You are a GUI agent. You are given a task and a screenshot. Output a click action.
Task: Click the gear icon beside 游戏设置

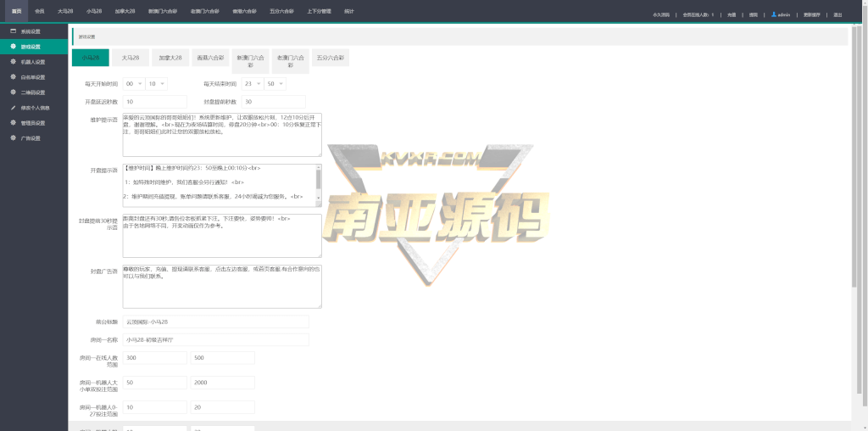pyautogui.click(x=14, y=47)
